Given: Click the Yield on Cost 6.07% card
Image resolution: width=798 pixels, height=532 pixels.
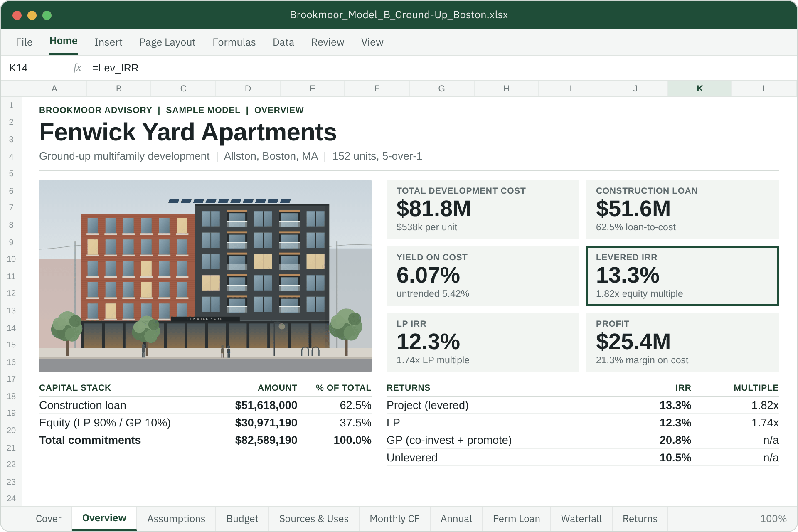Looking at the screenshot, I should pyautogui.click(x=483, y=276).
